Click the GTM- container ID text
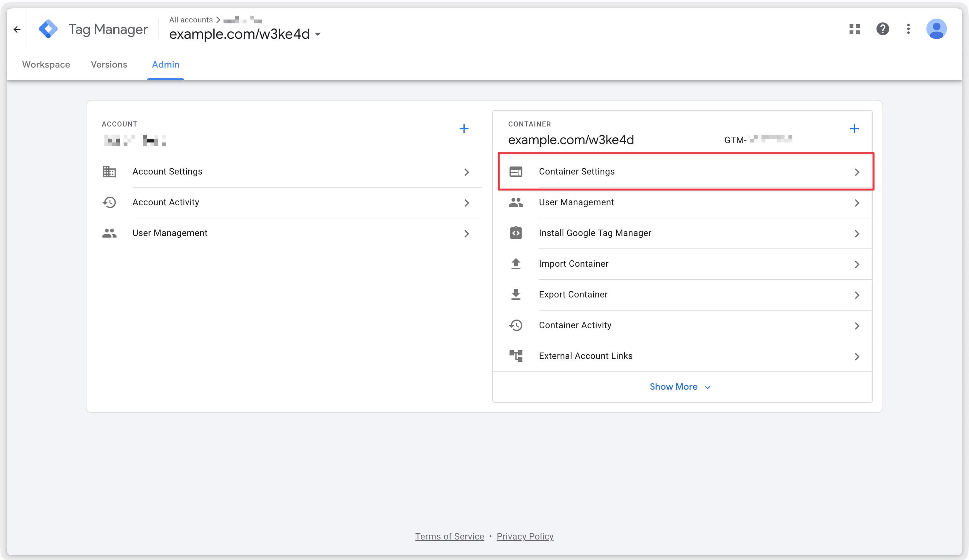Image resolution: width=969 pixels, height=560 pixels. (758, 140)
